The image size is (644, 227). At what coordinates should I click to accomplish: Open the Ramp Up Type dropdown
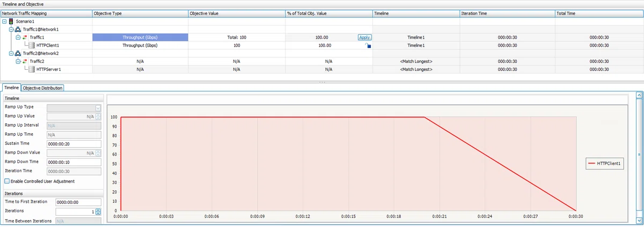click(x=98, y=107)
